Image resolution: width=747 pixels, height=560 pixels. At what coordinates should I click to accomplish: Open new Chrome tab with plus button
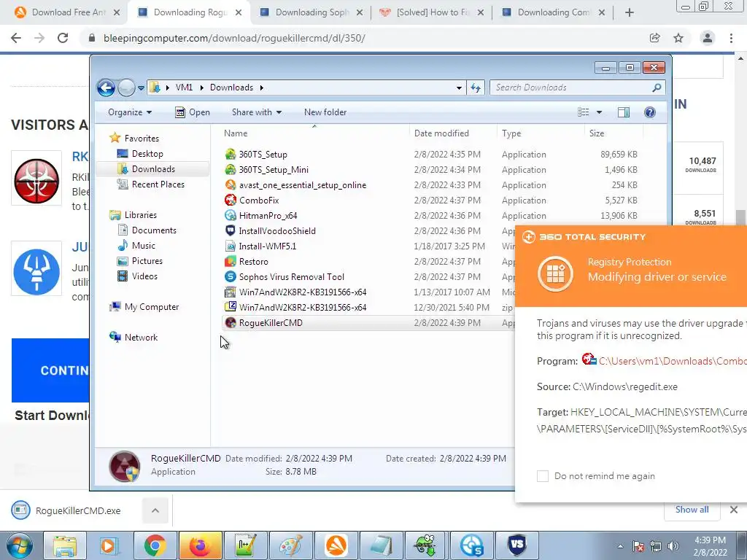(x=630, y=12)
